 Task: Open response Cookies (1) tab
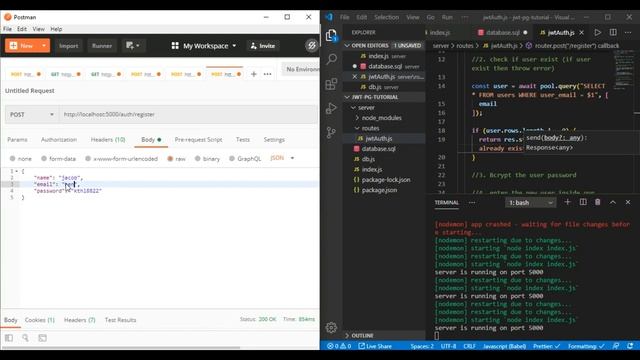[x=40, y=320]
